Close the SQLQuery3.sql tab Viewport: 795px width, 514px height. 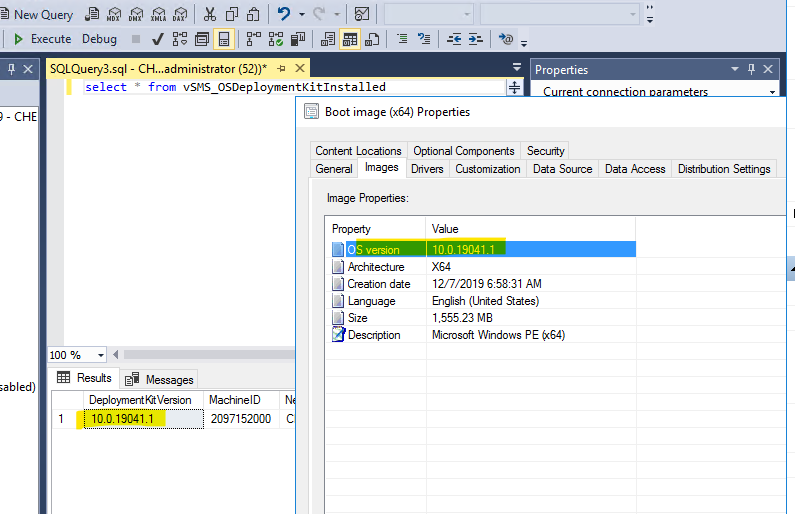coord(300,68)
